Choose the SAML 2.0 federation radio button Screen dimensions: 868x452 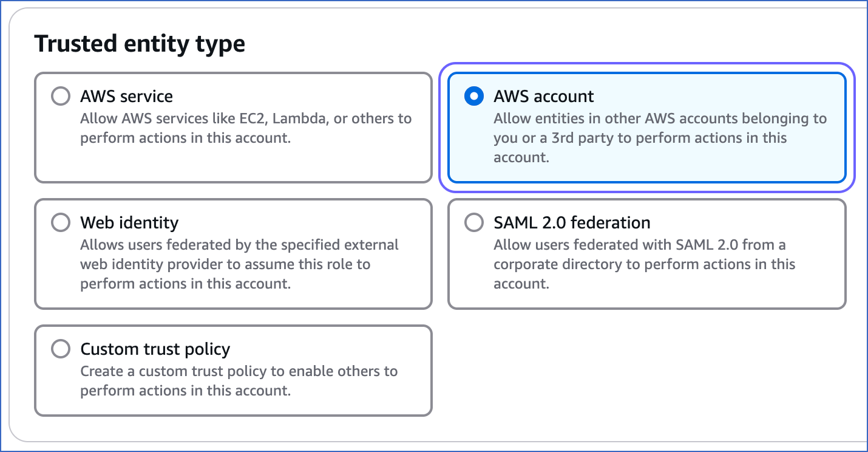click(473, 223)
